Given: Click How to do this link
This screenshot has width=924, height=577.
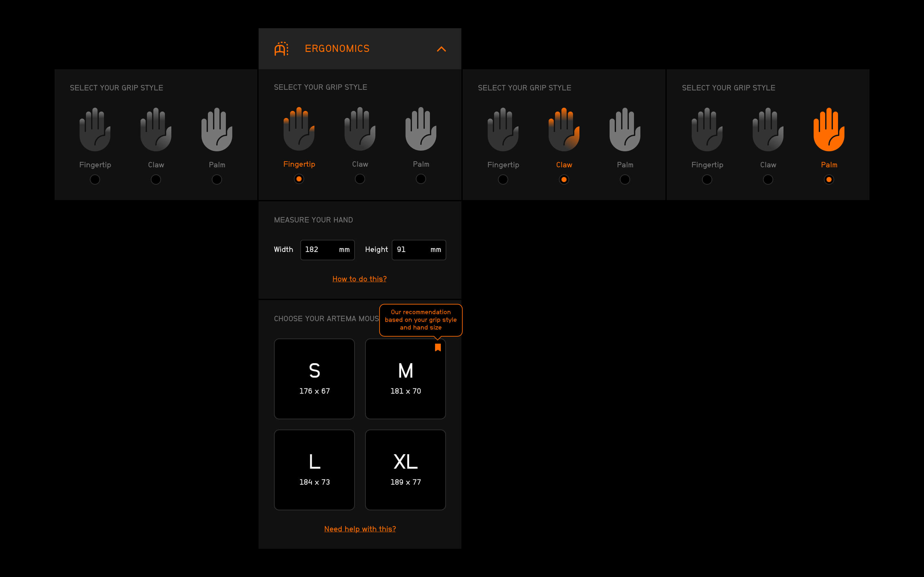Looking at the screenshot, I should point(360,279).
